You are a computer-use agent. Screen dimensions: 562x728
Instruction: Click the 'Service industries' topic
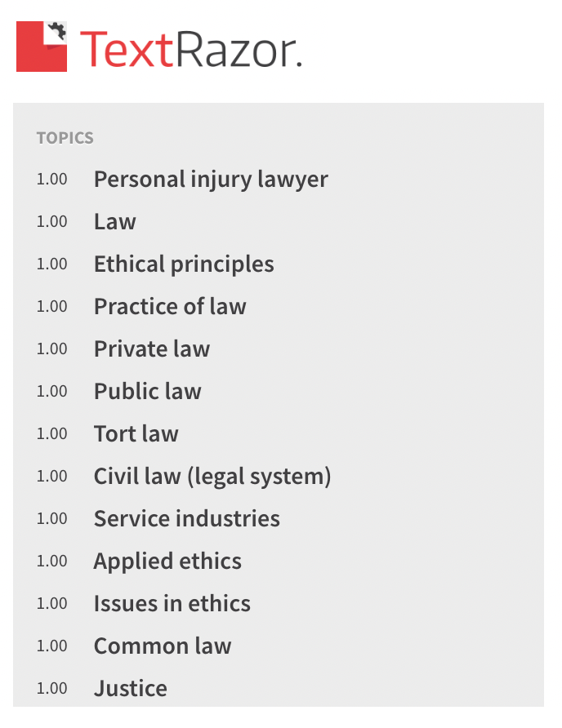(x=186, y=518)
